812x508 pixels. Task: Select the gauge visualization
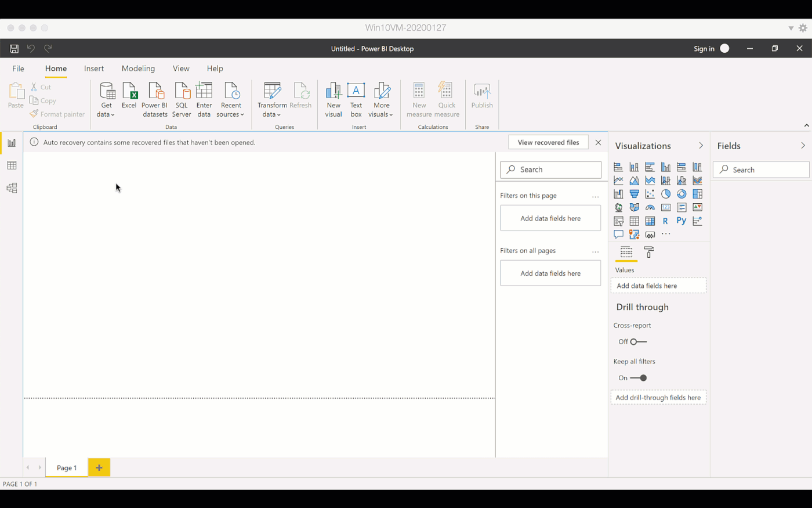(650, 207)
